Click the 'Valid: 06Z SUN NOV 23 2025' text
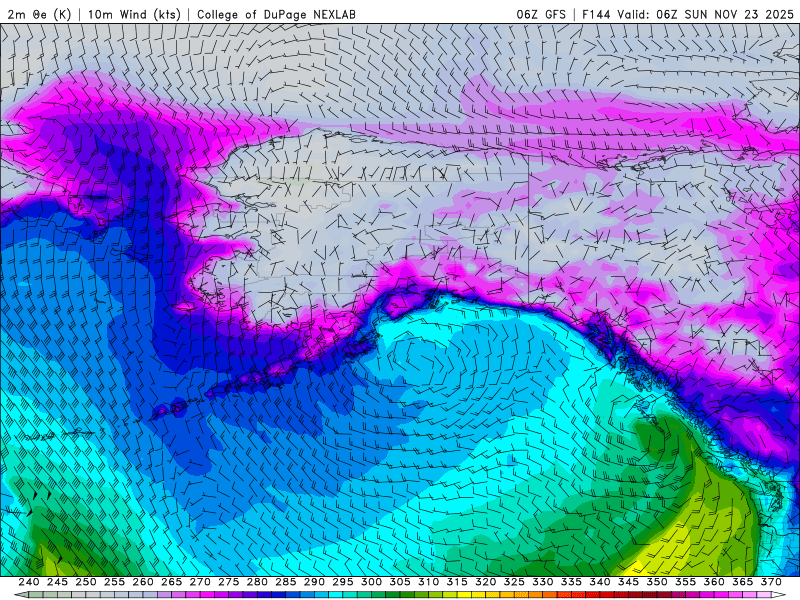800x600 pixels. 705,14
